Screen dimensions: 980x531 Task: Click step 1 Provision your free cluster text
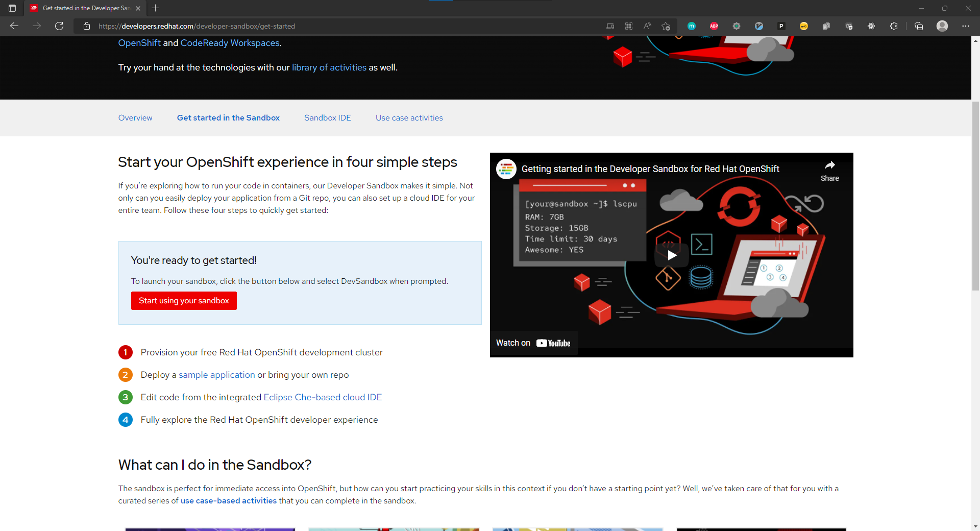tap(262, 352)
